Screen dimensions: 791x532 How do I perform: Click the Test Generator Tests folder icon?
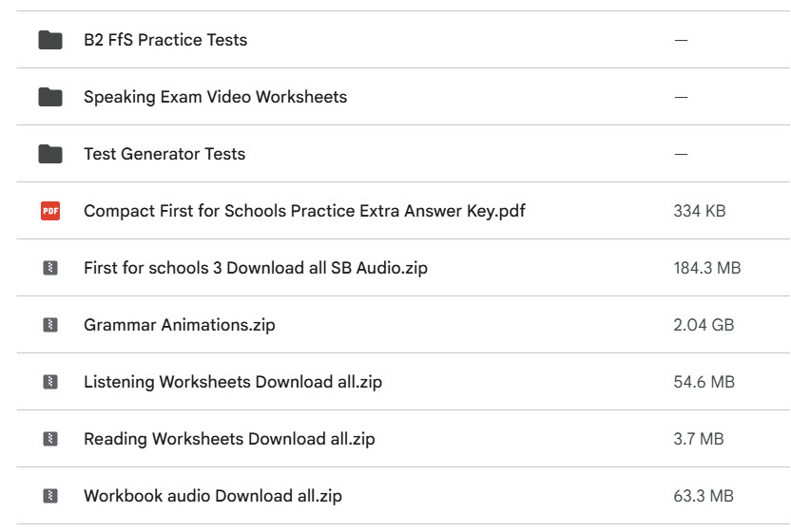pos(50,154)
